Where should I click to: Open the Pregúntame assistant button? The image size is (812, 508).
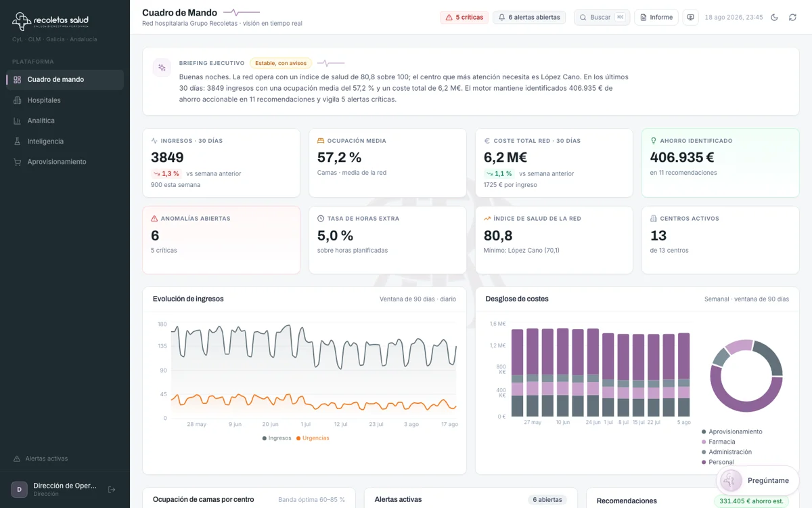coord(758,480)
